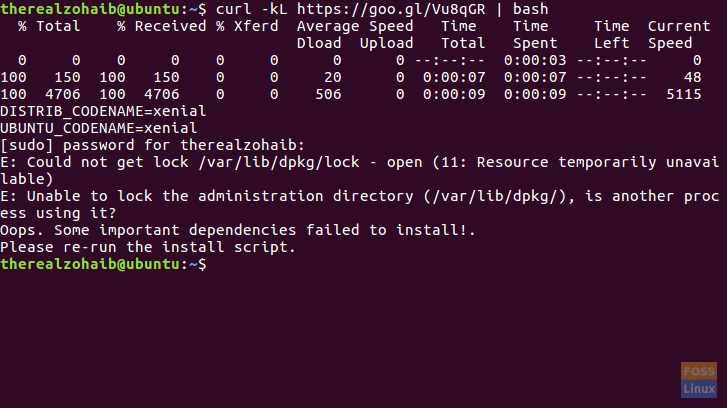This screenshot has height=408, width=727.
Task: Click the 5115 current speed value
Action: (x=684, y=95)
